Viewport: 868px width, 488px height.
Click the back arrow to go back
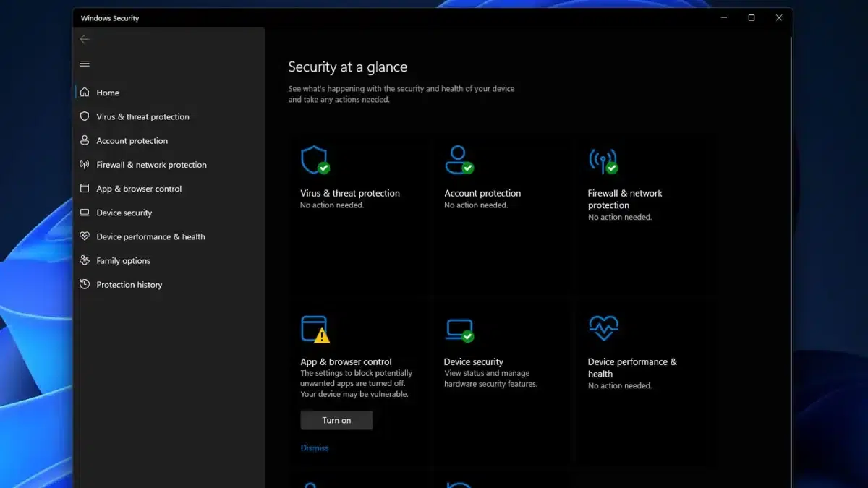(x=85, y=39)
